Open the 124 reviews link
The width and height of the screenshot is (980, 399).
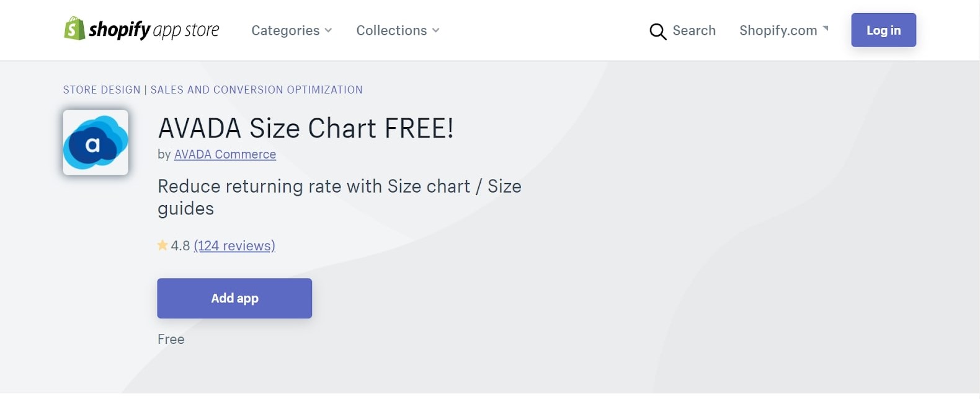point(234,246)
